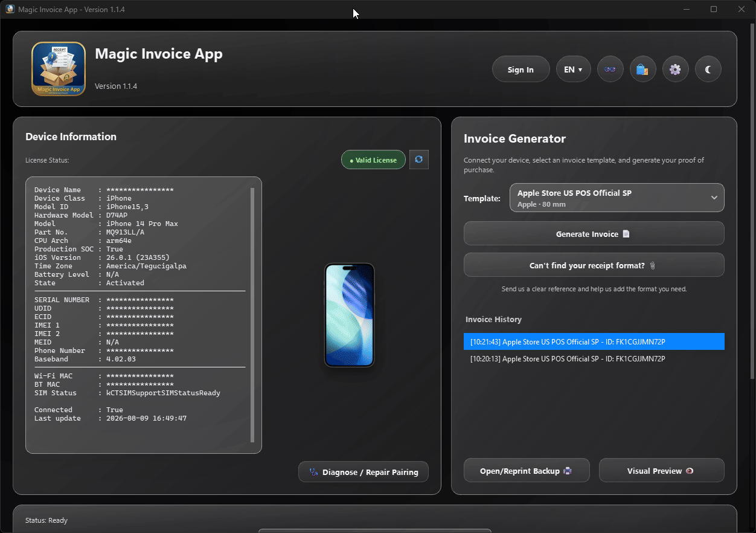Viewport: 756px width, 533px height.
Task: Expand the Template selection combo box
Action: [617, 198]
